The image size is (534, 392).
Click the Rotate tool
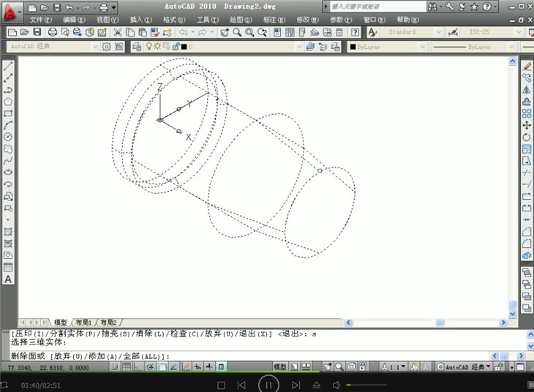pos(527,137)
